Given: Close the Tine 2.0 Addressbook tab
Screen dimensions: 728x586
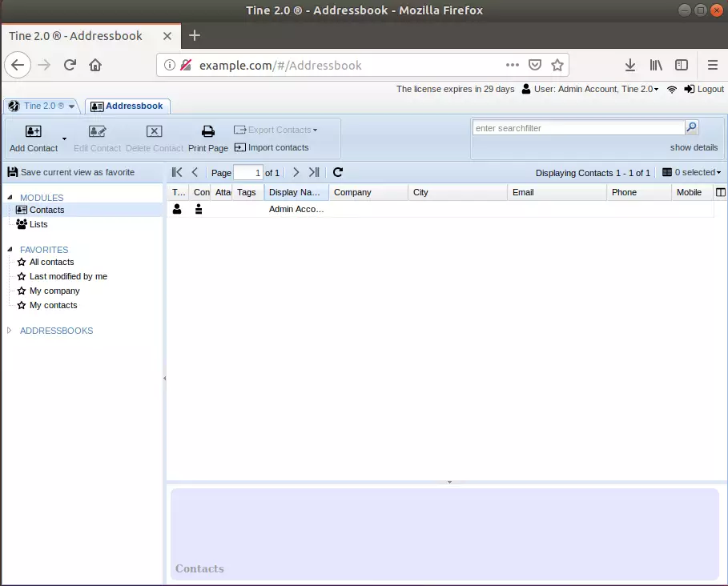Looking at the screenshot, I should coord(167,36).
